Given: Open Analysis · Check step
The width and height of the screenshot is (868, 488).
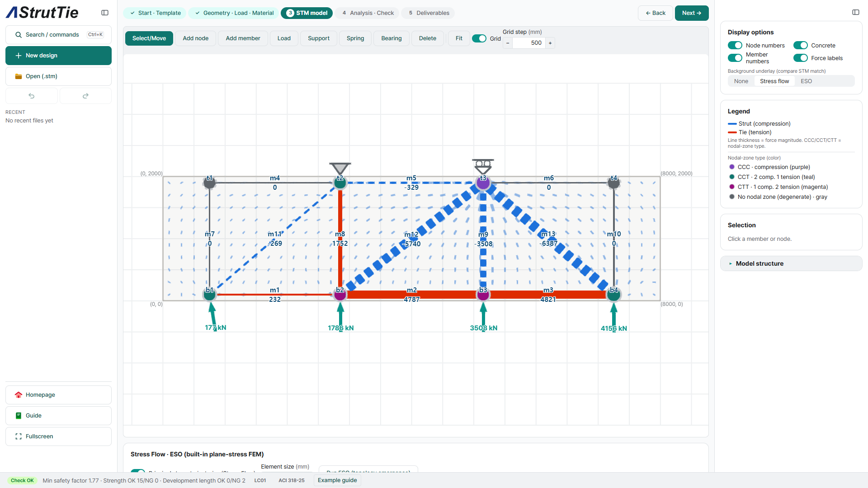Looking at the screenshot, I should click(367, 13).
